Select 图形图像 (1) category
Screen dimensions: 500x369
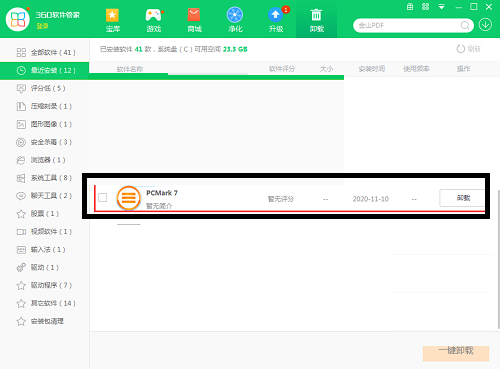pos(44,124)
